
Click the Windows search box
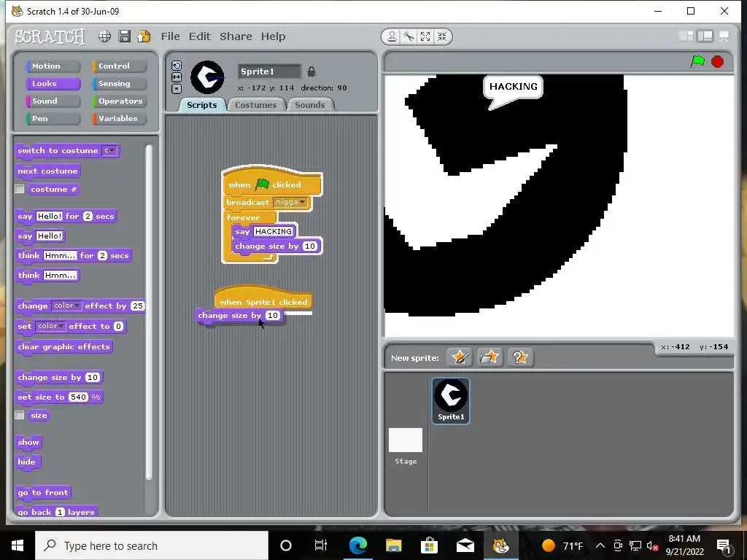152,545
